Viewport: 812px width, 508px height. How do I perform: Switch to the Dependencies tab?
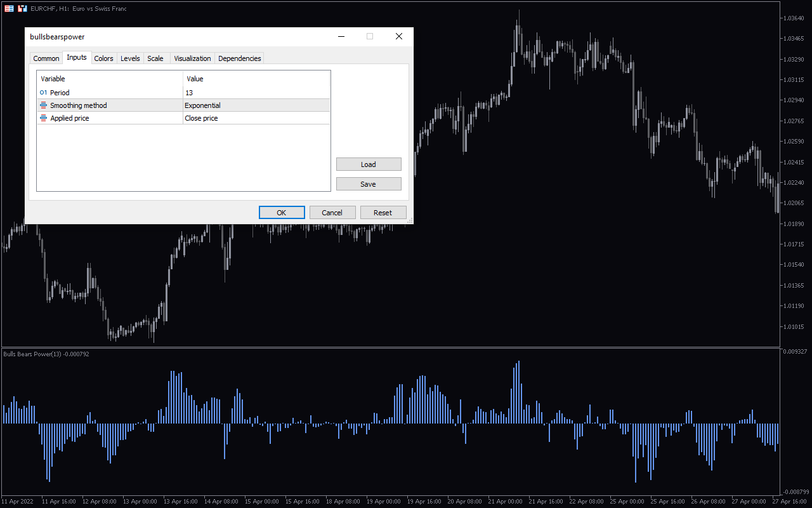[x=240, y=58]
